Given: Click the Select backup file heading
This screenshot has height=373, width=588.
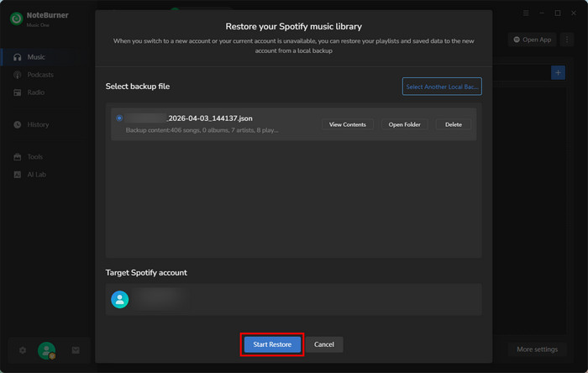Looking at the screenshot, I should click(138, 87).
